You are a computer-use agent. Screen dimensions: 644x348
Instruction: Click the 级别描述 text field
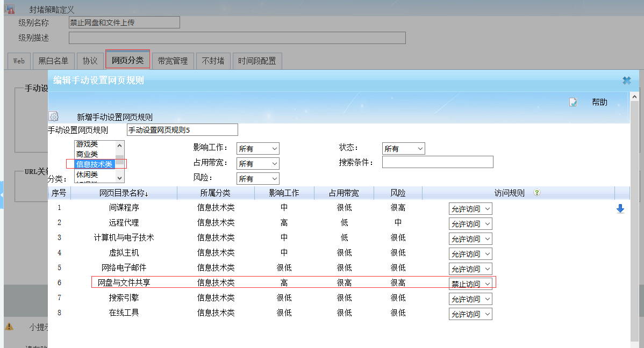(x=237, y=38)
